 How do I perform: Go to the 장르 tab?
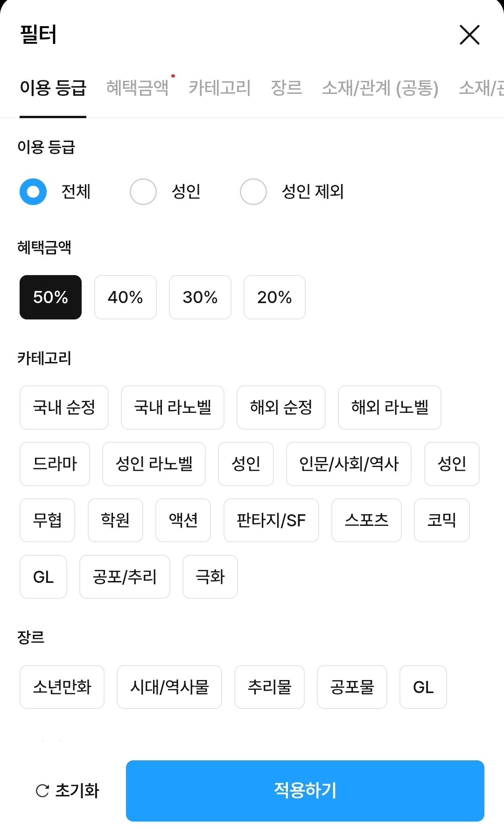(287, 88)
